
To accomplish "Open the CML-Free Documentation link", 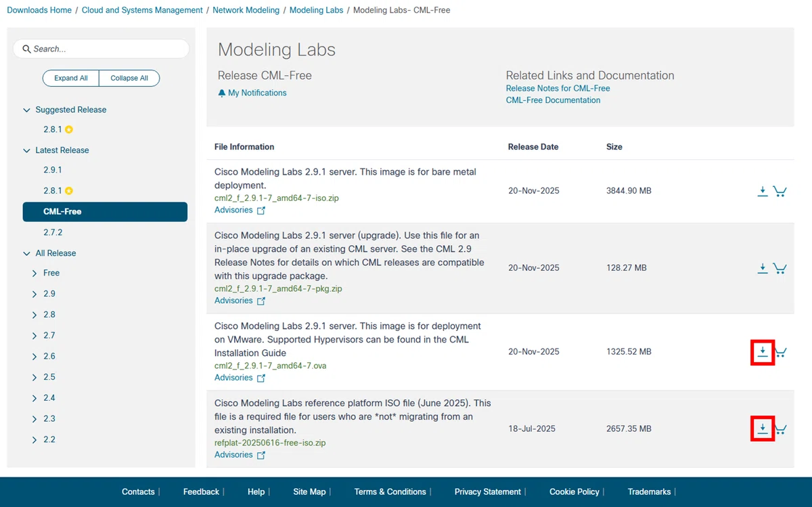I will click(554, 100).
